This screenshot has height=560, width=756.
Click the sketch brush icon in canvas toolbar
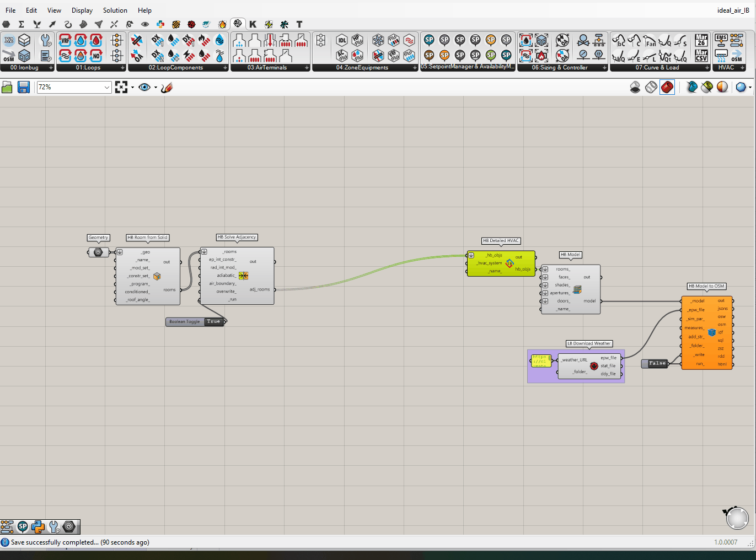point(167,87)
